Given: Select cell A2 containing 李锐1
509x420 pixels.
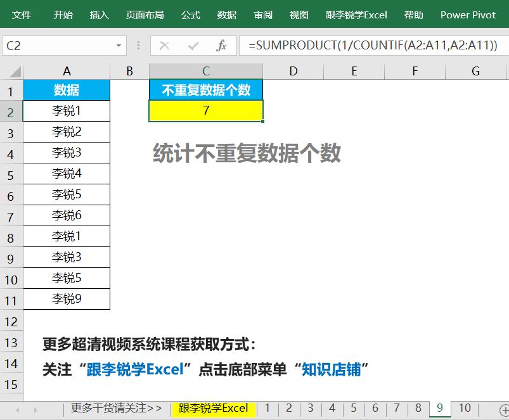Looking at the screenshot, I should pos(67,111).
